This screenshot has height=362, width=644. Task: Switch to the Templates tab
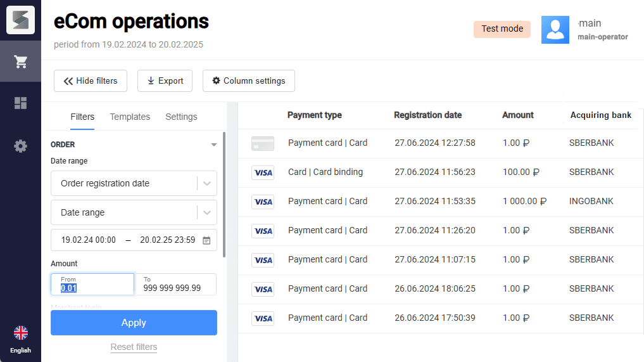[130, 117]
